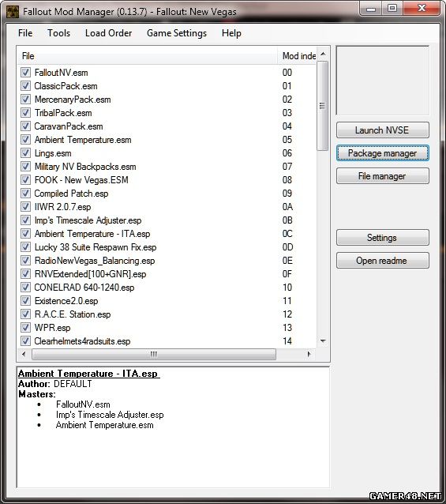This screenshot has width=446, height=504.
Task: Open the readme with Open readme button
Action: click(382, 261)
